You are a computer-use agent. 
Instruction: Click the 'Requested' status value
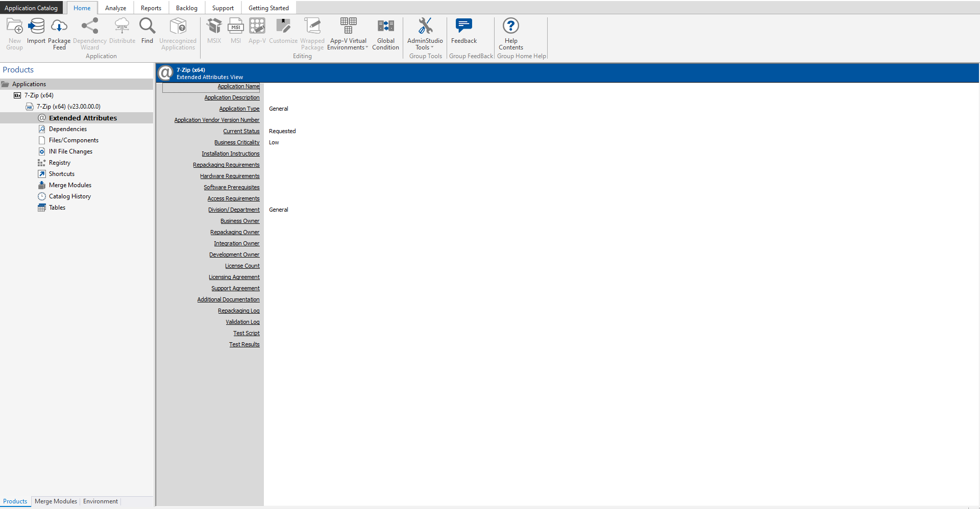pos(282,132)
